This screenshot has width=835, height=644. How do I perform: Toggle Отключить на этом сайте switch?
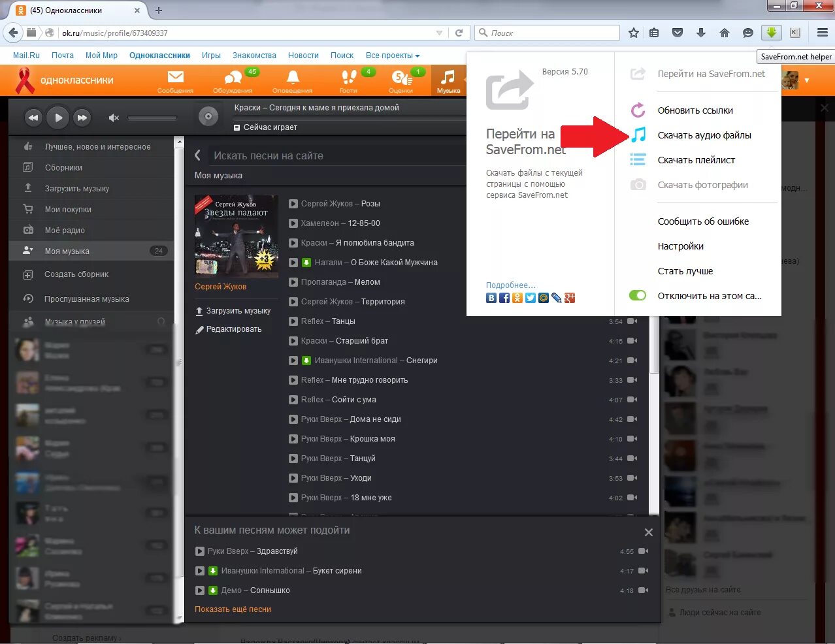pos(638,295)
